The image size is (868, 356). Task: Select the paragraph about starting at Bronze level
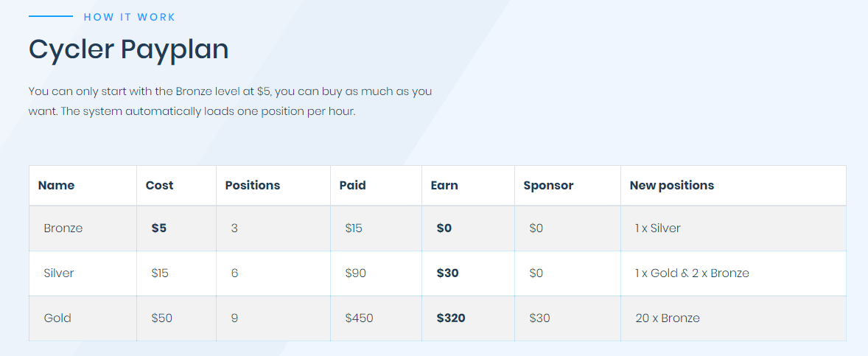click(x=230, y=102)
